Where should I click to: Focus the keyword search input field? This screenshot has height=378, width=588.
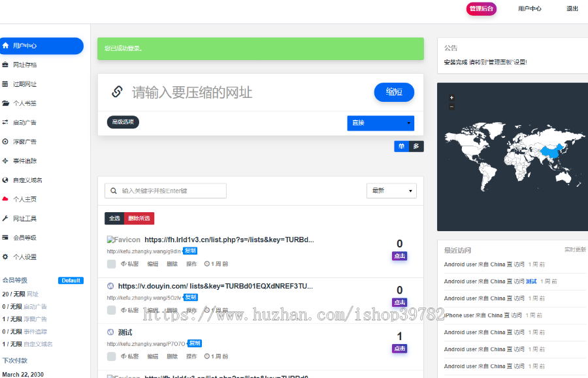click(x=165, y=191)
